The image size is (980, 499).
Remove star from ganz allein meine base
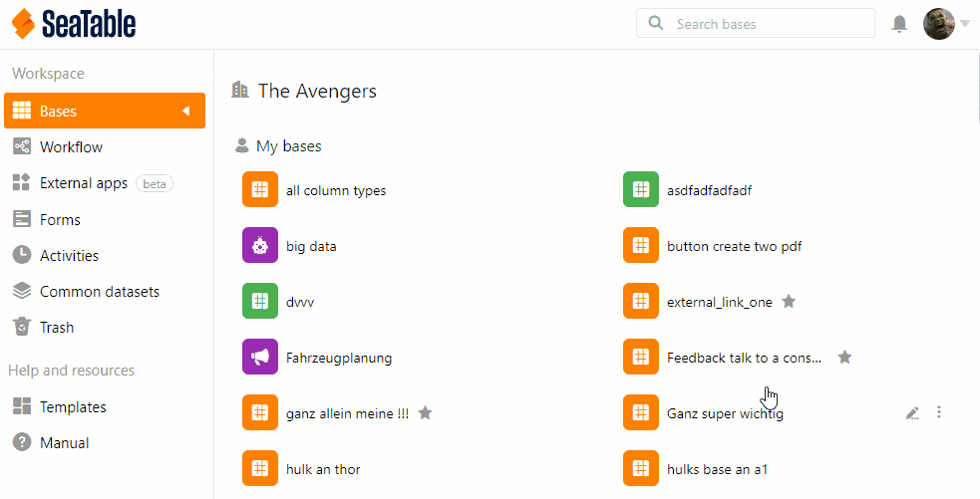point(425,413)
